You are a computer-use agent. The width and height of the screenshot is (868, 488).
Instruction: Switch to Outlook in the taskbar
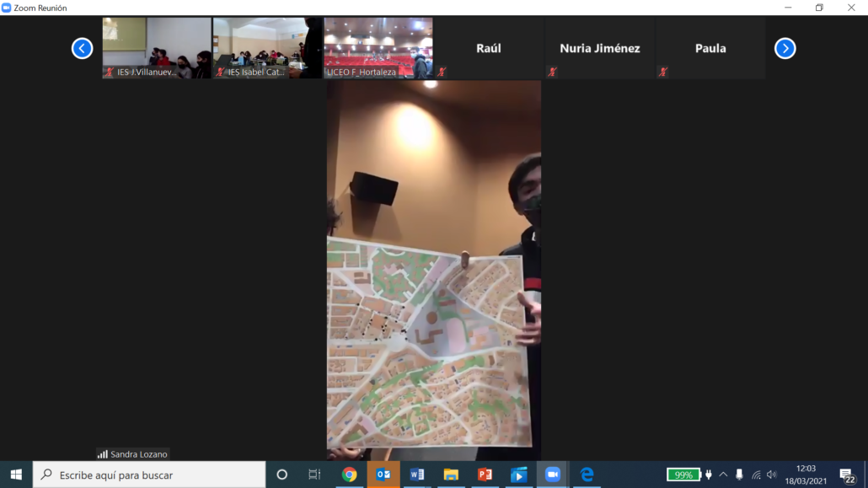[x=383, y=475]
